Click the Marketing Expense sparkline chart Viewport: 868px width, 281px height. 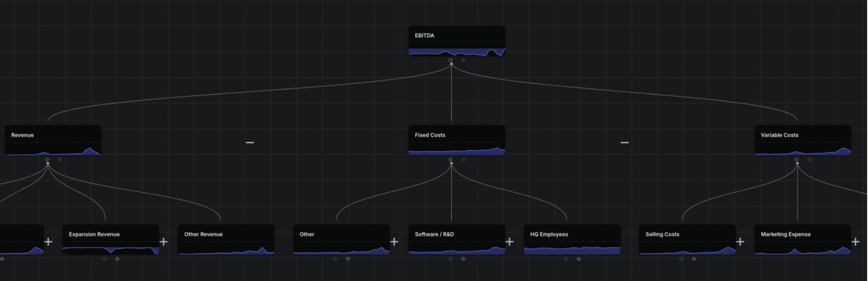(802, 250)
